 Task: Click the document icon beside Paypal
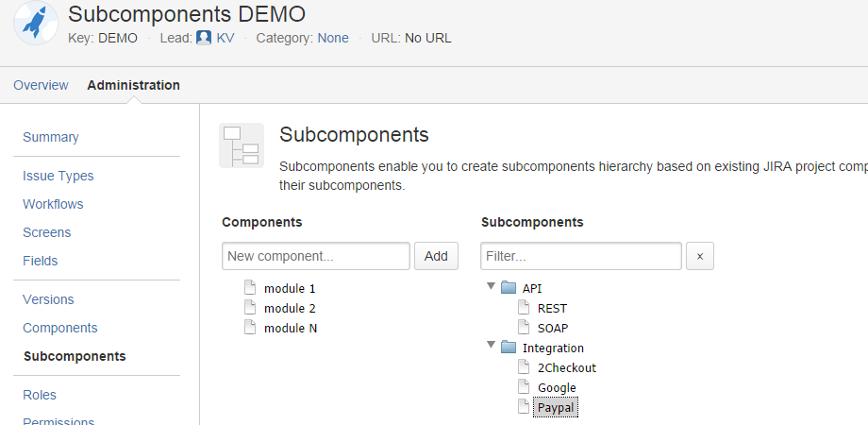click(x=524, y=407)
